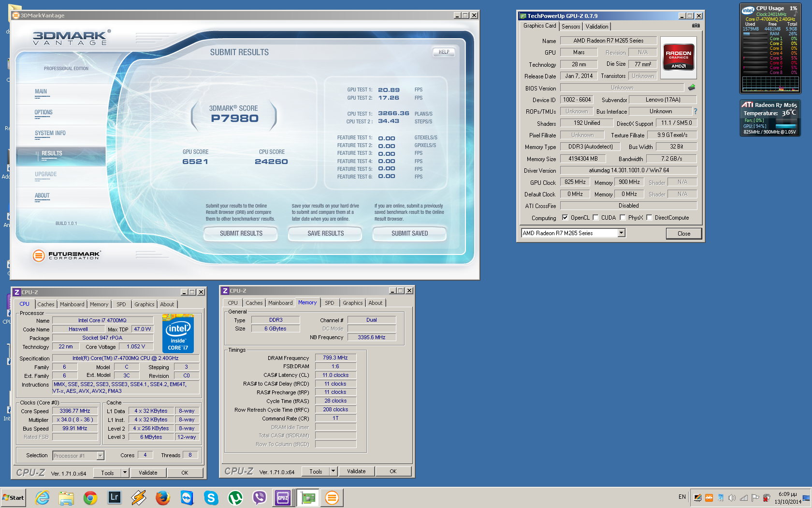Click Validate in left CPU-Z window
This screenshot has width=812, height=508.
(x=148, y=473)
